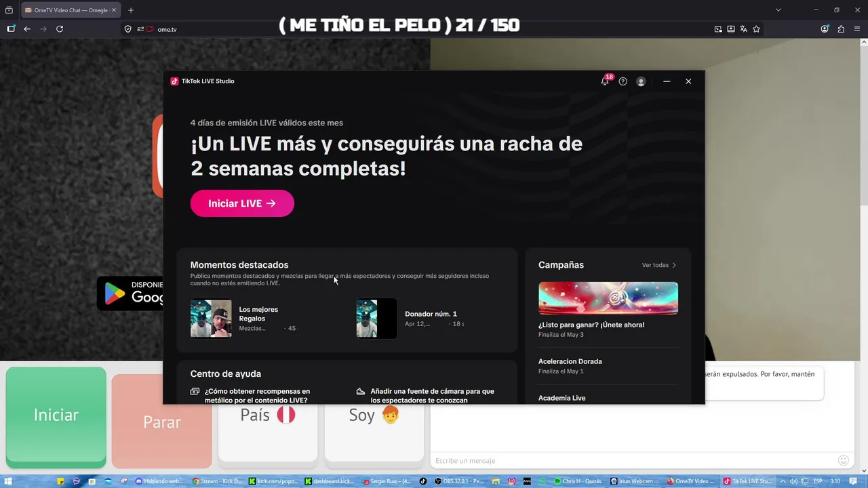This screenshot has height=488, width=868.
Task: Expand campaigns with the Ver todas chevron
Action: click(x=674, y=265)
